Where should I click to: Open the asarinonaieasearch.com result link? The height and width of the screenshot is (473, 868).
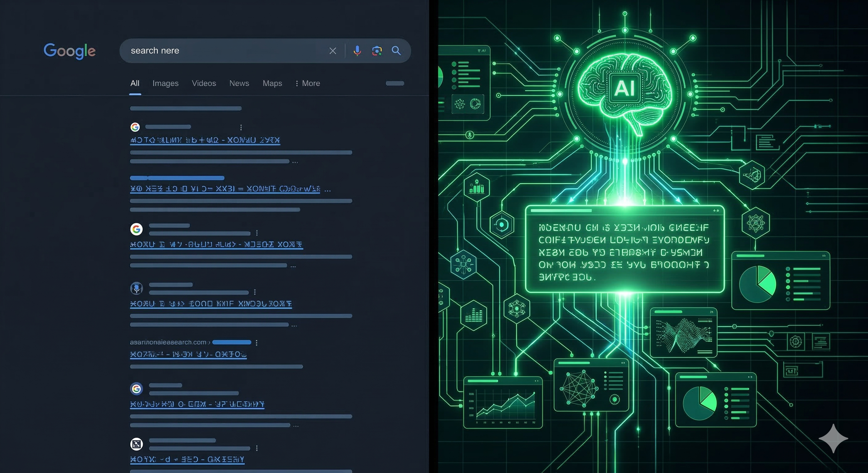point(188,354)
